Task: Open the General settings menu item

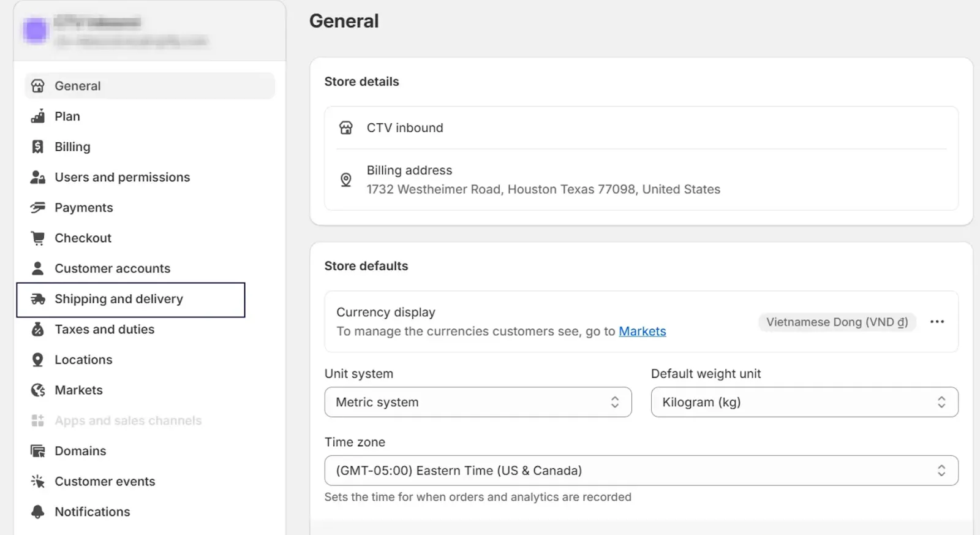Action: pyautogui.click(x=150, y=86)
